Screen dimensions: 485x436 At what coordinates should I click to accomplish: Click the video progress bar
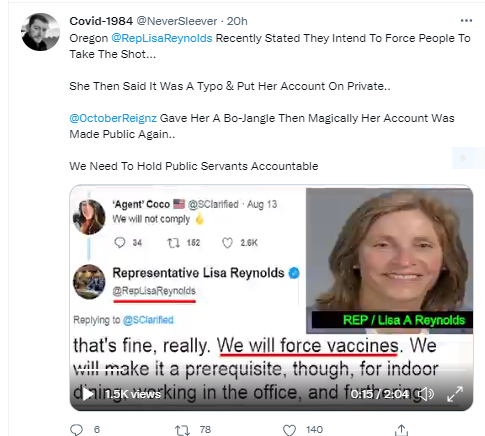tap(271, 370)
